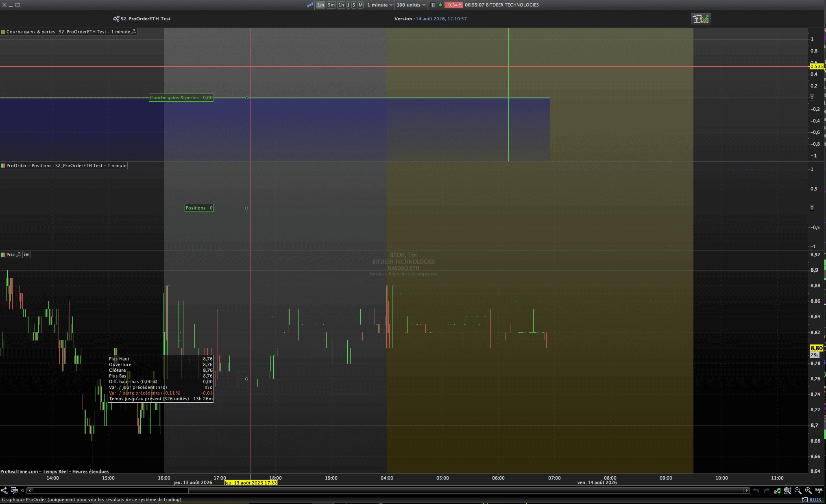Screen dimensions: 826x504
Task: Click the zoom out magnifier icon
Action: coord(798,491)
